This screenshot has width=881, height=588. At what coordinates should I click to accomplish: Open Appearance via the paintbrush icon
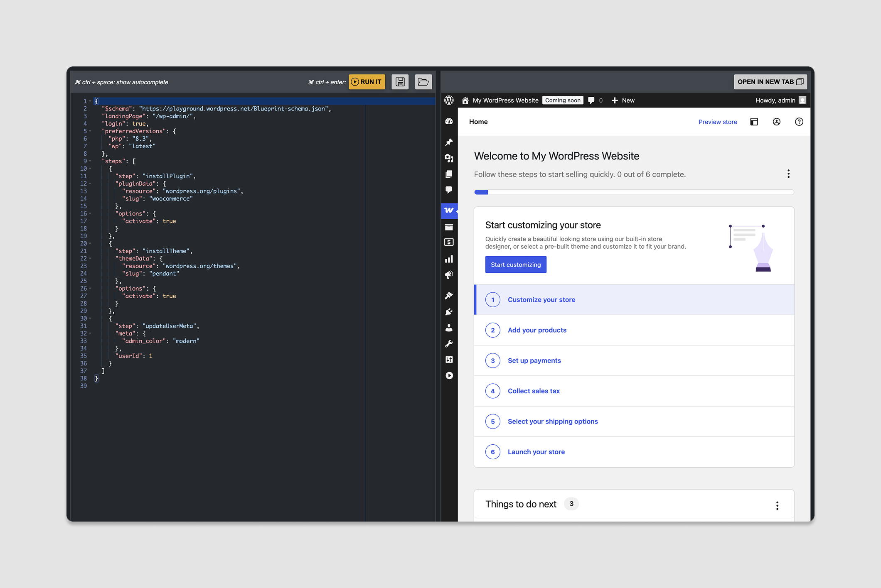coord(449,296)
